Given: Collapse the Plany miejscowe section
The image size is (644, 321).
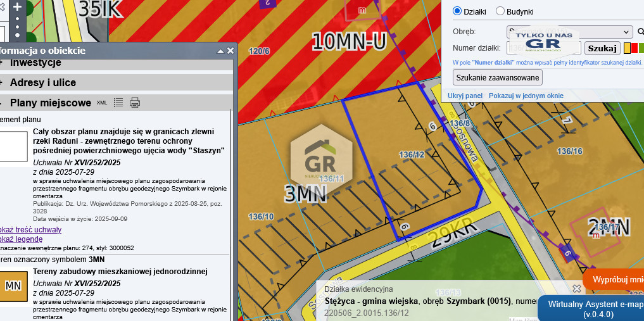Looking at the screenshot, I should click(1, 103).
